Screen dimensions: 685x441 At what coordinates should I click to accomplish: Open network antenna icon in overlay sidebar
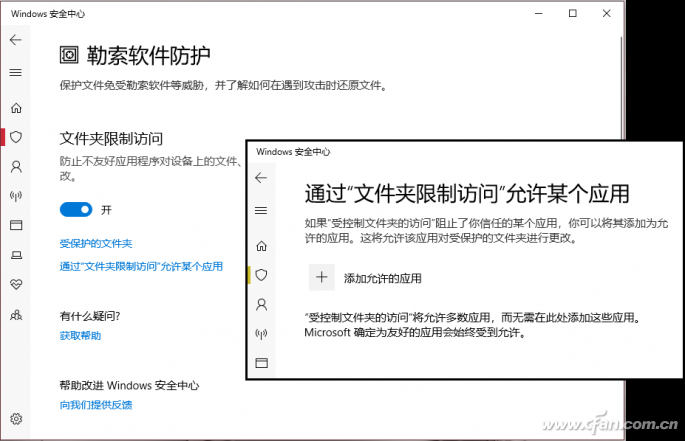pos(261,334)
